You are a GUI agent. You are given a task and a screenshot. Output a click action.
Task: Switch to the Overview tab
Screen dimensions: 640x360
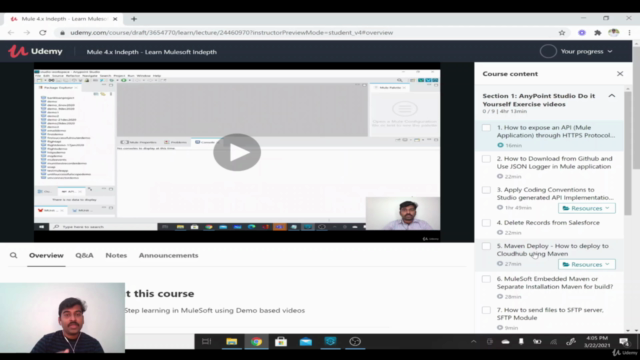(x=46, y=256)
